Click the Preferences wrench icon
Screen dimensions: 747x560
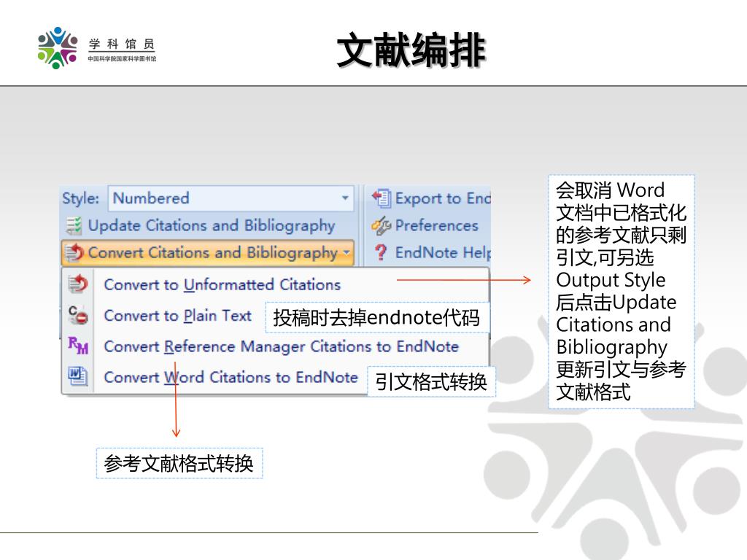pos(381,226)
